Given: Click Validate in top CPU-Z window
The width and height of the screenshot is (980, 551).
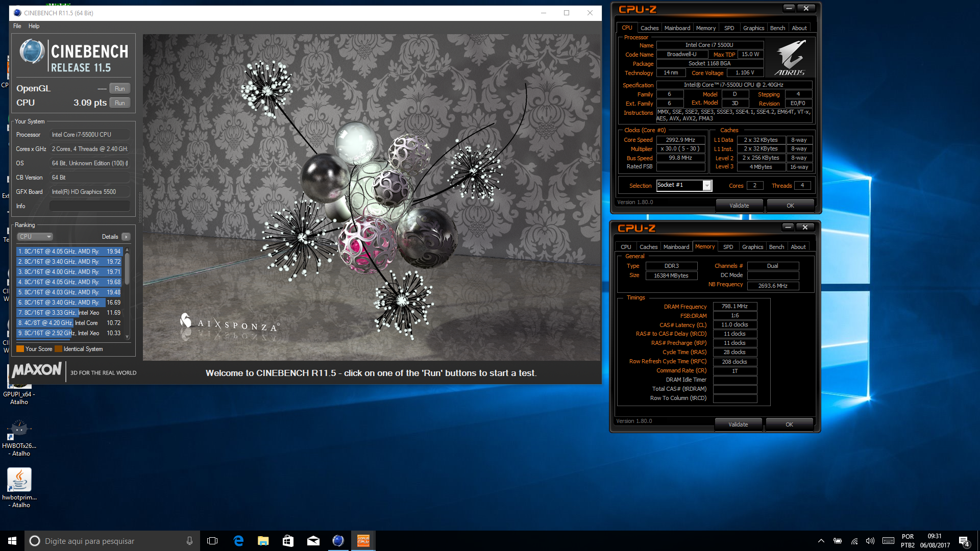Looking at the screenshot, I should coord(739,206).
